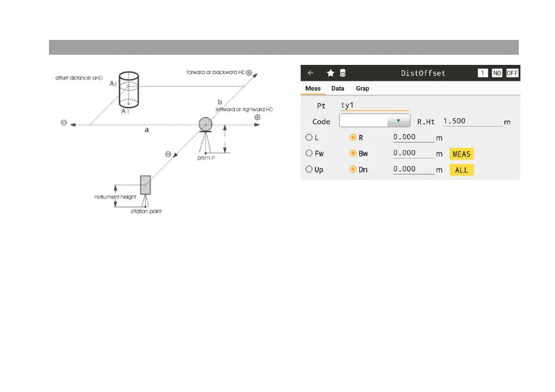Tap the '1' status indicator box
The image size is (555, 392).
[x=483, y=73]
